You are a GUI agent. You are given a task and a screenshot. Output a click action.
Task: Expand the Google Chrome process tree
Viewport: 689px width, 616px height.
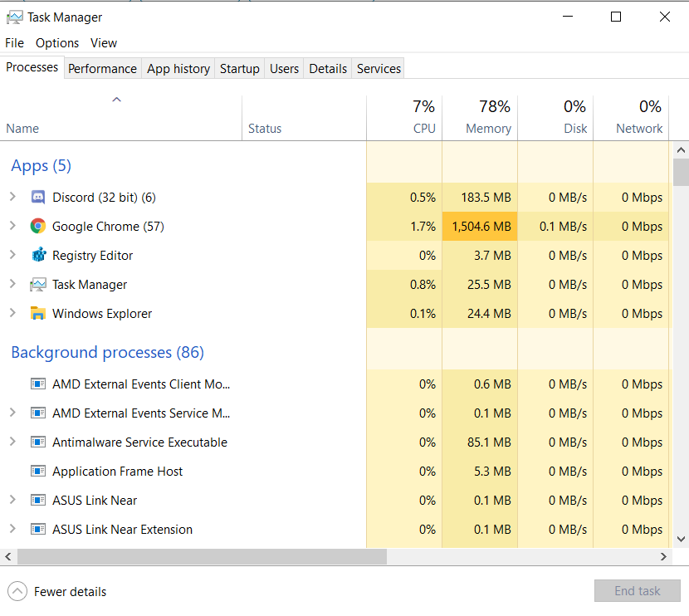point(12,226)
